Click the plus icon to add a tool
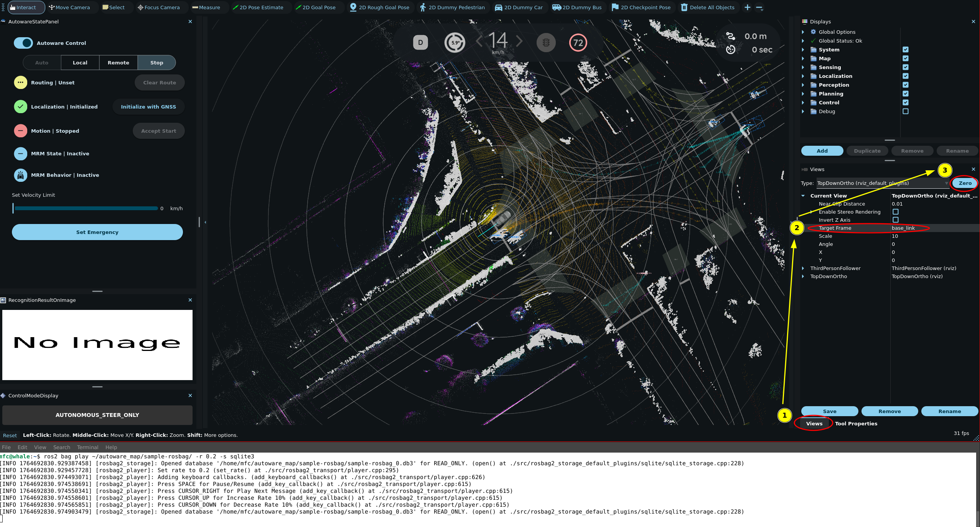This screenshot has width=980, height=527. point(747,7)
